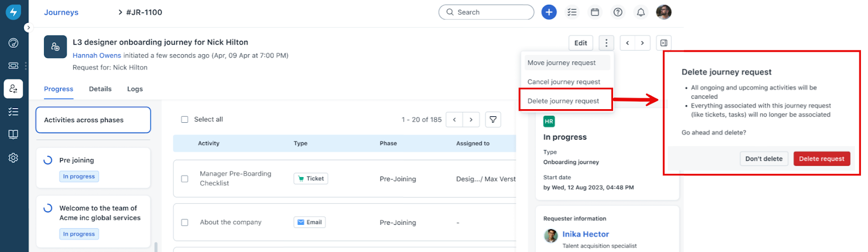Switch to the Progress tab
The width and height of the screenshot is (868, 252).
[59, 89]
